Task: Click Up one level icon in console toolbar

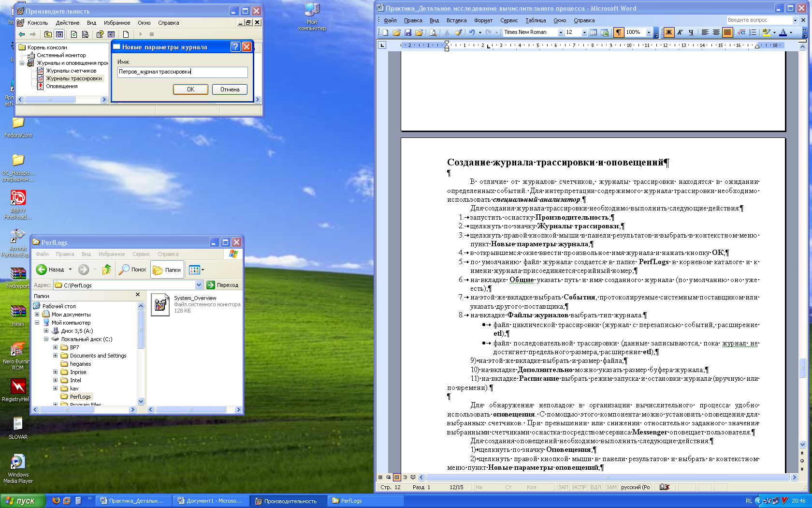Action: coord(48,34)
